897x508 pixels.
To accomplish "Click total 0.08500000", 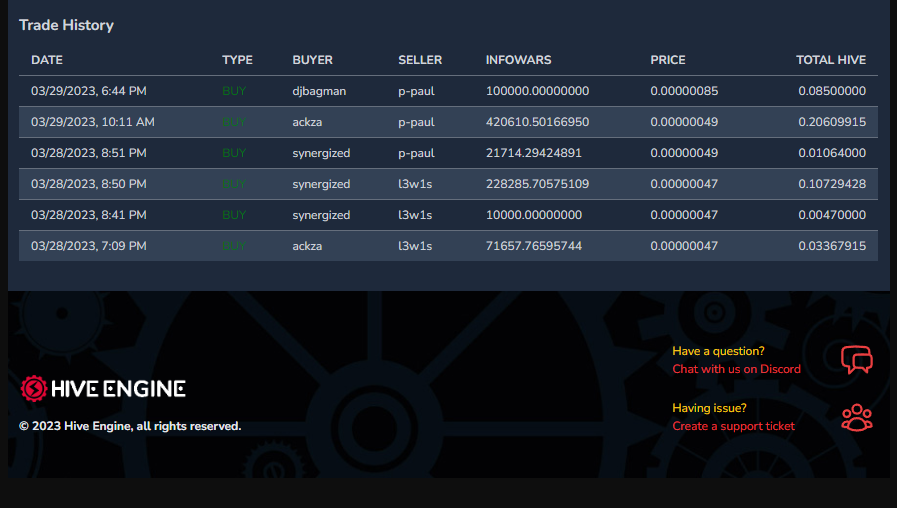I will (832, 91).
